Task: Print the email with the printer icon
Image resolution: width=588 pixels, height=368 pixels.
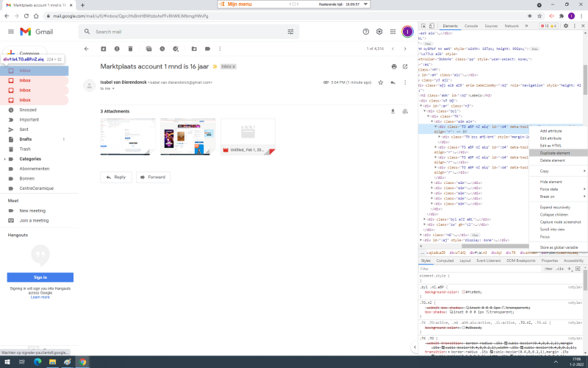Action: [x=394, y=66]
